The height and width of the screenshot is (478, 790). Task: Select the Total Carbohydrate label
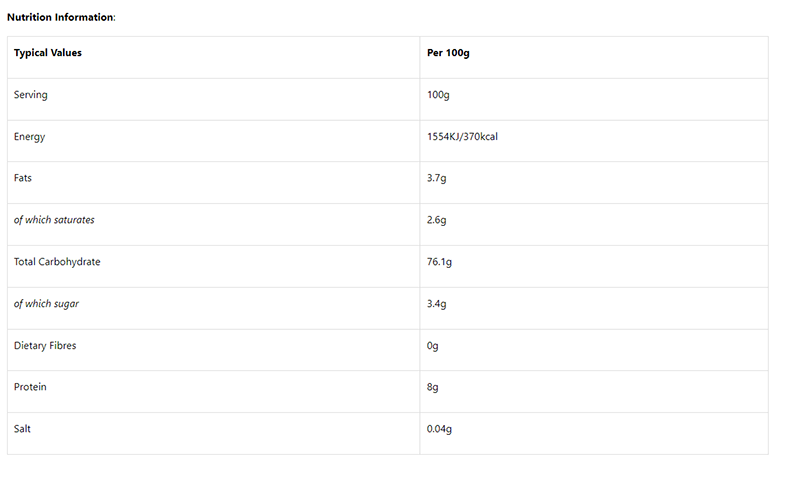tap(57, 262)
